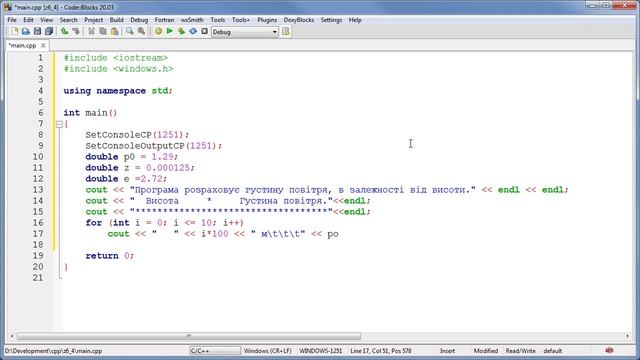
Task: Click the Code::Blocks title bar icon
Action: click(x=8, y=7)
